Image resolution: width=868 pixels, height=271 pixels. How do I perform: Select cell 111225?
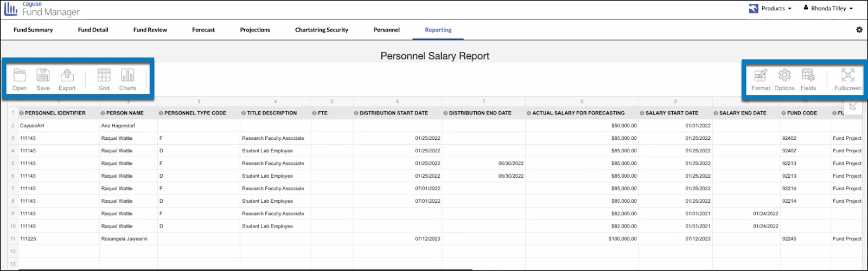pyautogui.click(x=59, y=238)
